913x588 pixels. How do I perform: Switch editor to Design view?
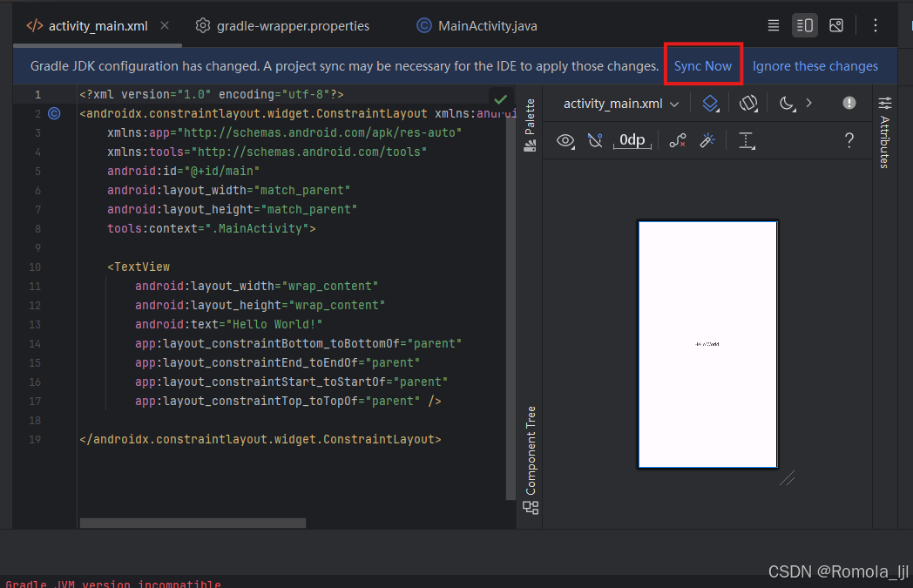point(835,25)
